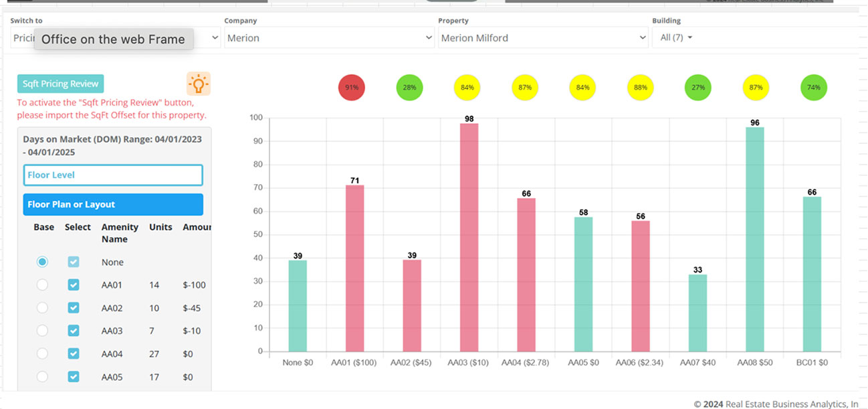This screenshot has height=409, width=868.
Task: Click the Base column header
Action: pos(44,227)
